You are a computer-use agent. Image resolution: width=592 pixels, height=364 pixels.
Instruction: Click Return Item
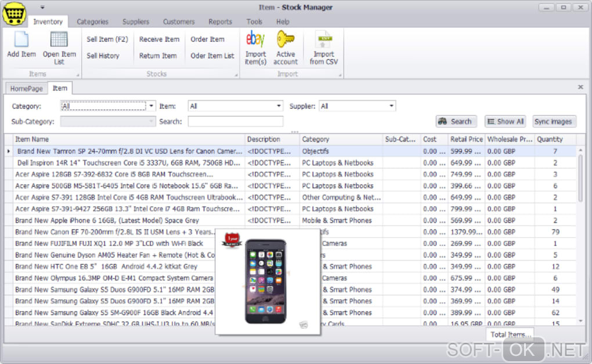click(x=158, y=56)
